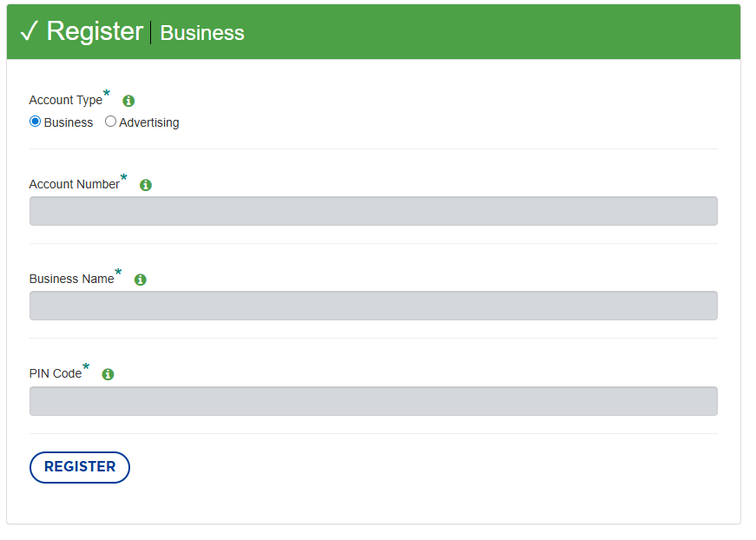This screenshot has height=540, width=756.
Task: Click the "PIN Code" field label
Action: [x=55, y=374]
